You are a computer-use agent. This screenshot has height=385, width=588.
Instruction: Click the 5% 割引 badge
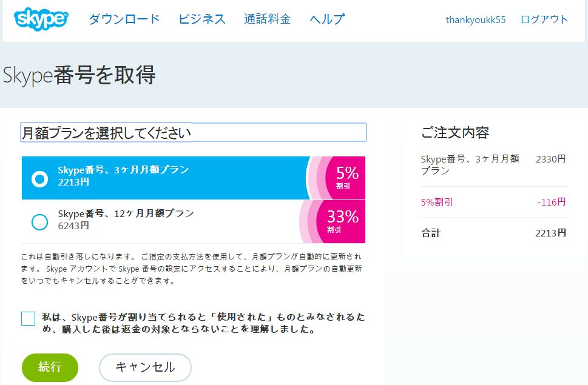(336, 178)
